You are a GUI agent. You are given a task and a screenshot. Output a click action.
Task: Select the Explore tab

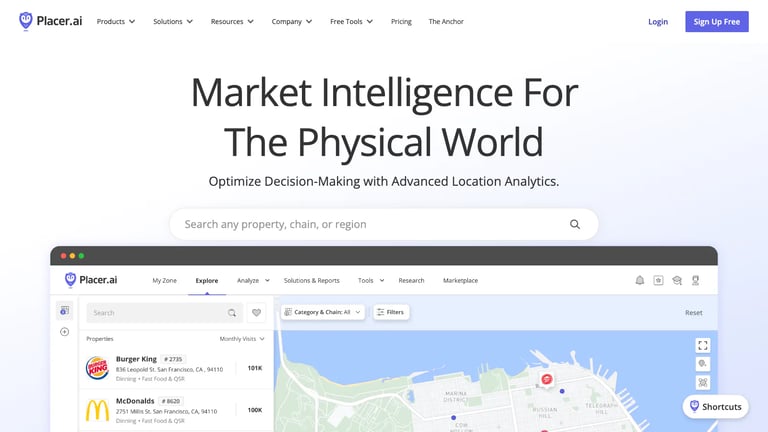pyautogui.click(x=207, y=281)
